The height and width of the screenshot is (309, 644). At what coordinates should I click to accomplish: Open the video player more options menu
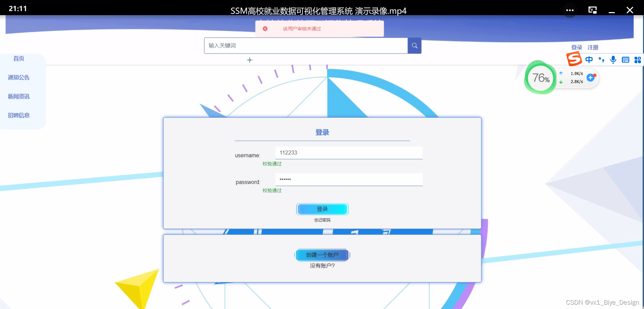pyautogui.click(x=570, y=10)
